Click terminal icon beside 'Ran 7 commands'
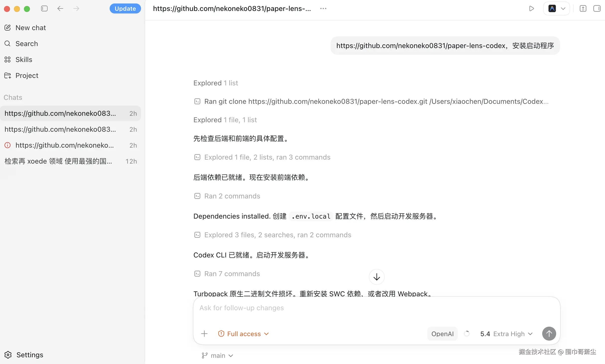605x364 pixels. coord(197,274)
